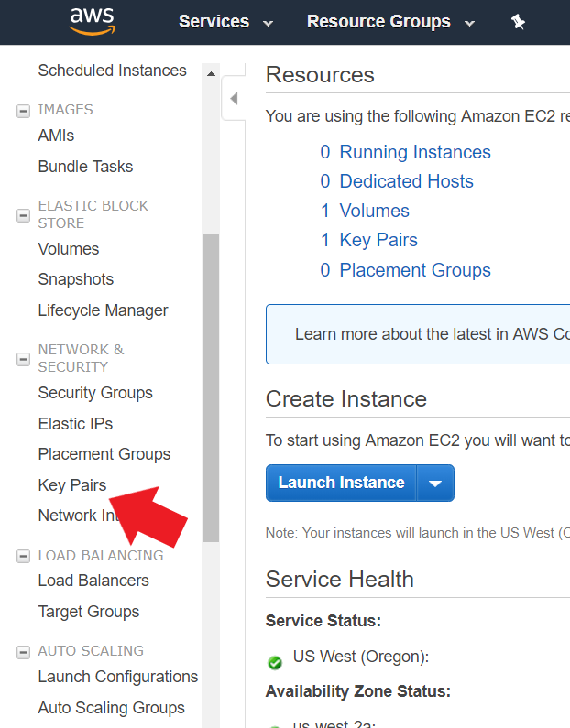Screen dimensions: 570x728
Task: Open the Services menu
Action: pos(225,22)
